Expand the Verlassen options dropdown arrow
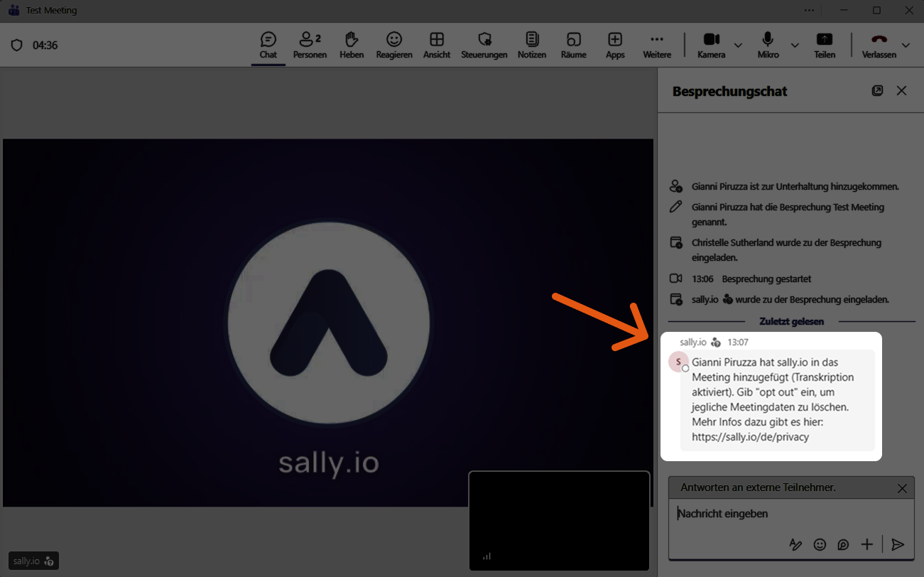Screen dimensions: 924x577 pyautogui.click(x=906, y=45)
